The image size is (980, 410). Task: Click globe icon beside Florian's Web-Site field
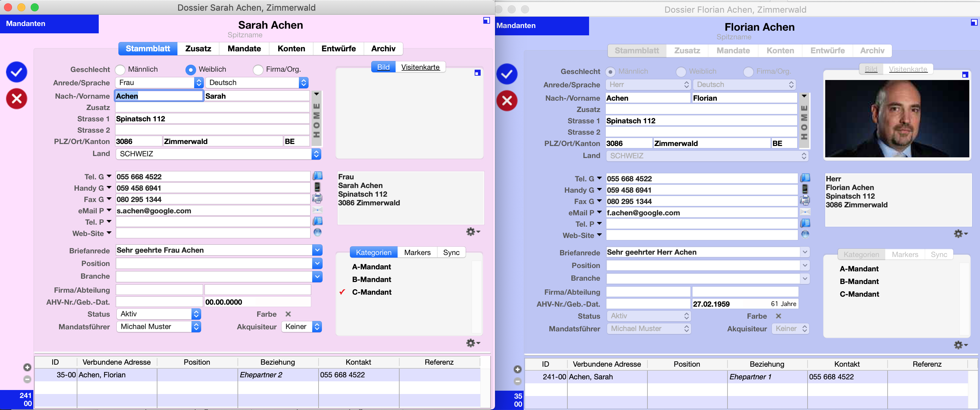[x=805, y=234]
